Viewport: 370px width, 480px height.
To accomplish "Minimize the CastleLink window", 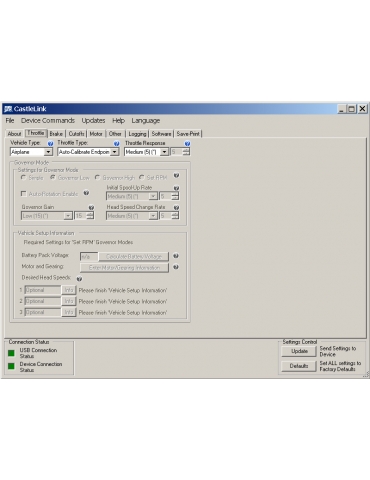I will [341, 109].
